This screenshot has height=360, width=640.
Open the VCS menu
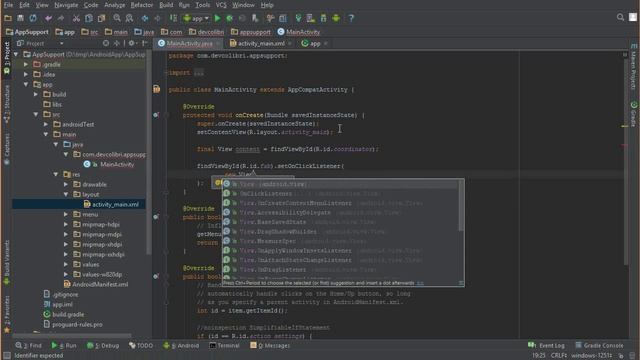point(221,5)
